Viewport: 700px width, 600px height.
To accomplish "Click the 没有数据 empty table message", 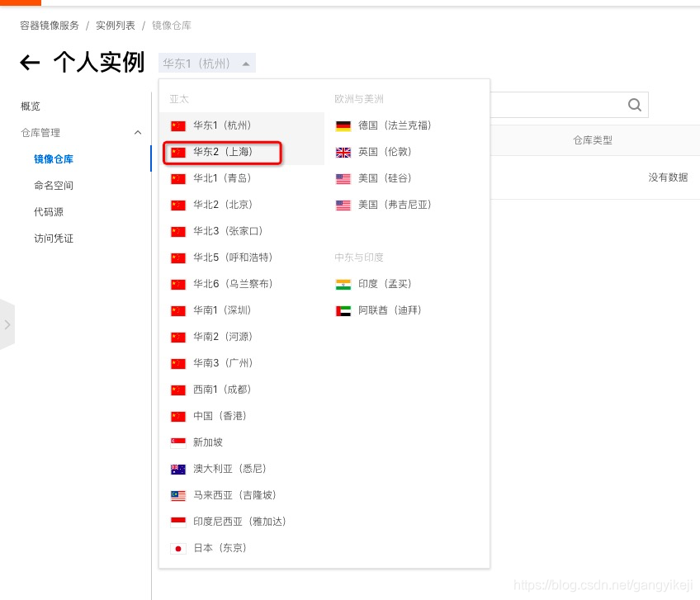I will [x=668, y=177].
